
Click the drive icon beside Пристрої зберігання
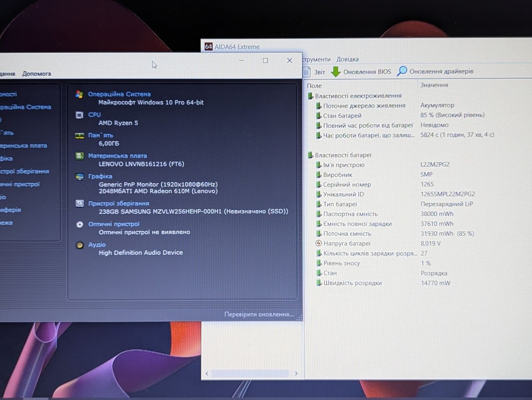[79, 203]
